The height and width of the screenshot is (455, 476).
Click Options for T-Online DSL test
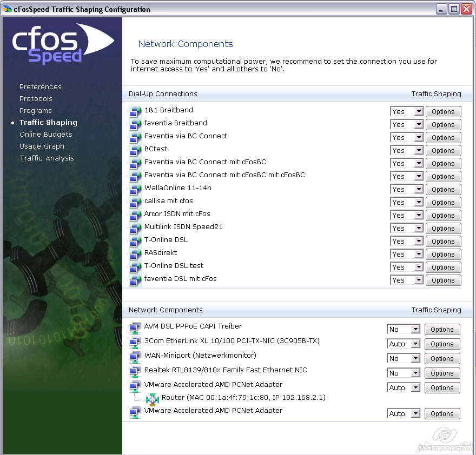(x=443, y=267)
